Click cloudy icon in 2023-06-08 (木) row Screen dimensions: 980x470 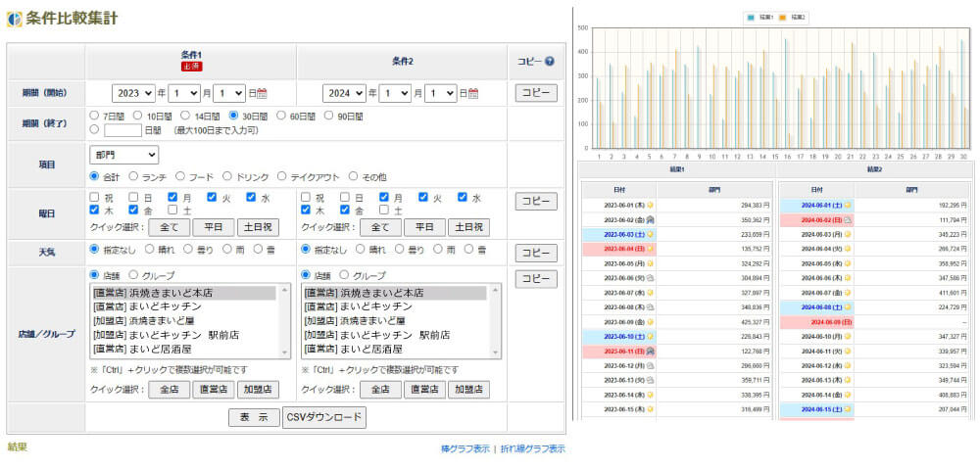click(650, 307)
